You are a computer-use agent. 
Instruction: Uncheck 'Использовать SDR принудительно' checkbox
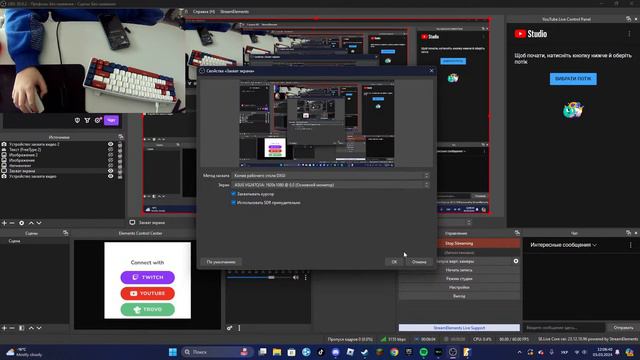pyautogui.click(x=233, y=202)
